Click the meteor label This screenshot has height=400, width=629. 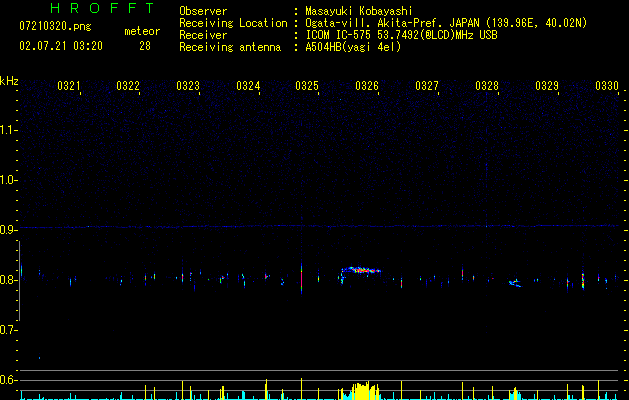pyautogui.click(x=142, y=31)
